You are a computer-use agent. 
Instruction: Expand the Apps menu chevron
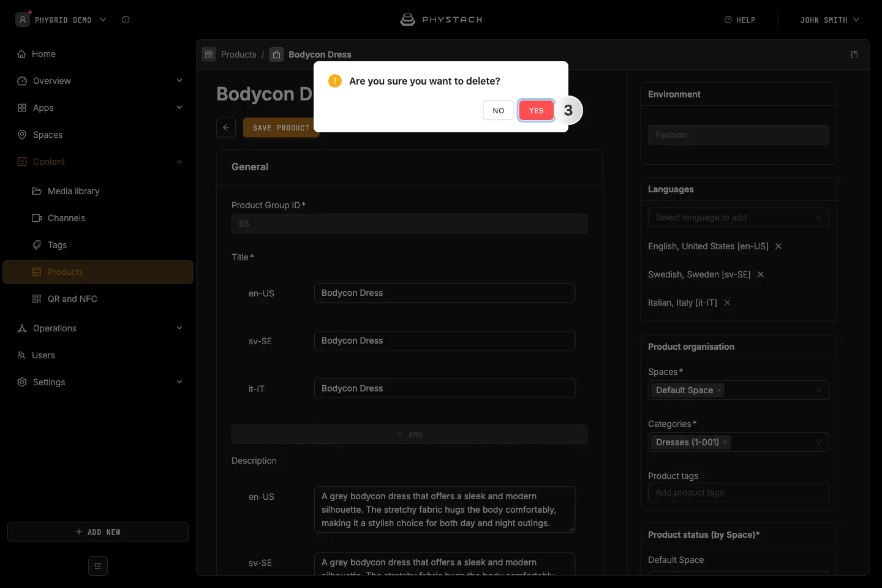[x=179, y=108]
